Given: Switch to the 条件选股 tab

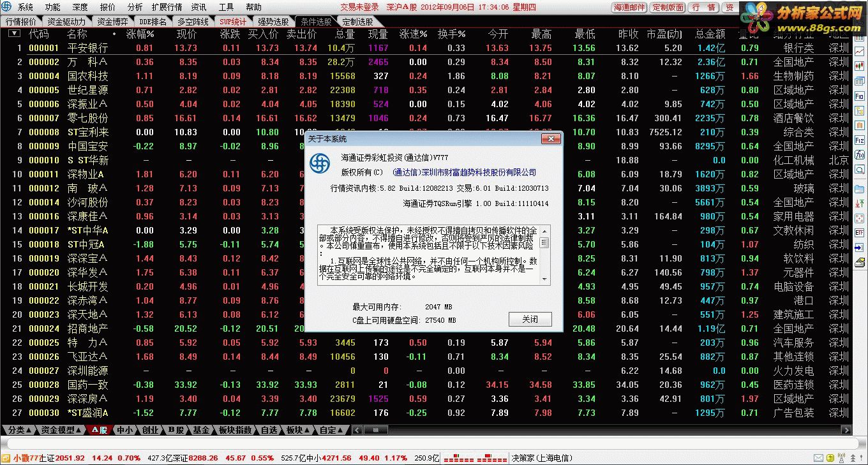Looking at the screenshot, I should 317,21.
